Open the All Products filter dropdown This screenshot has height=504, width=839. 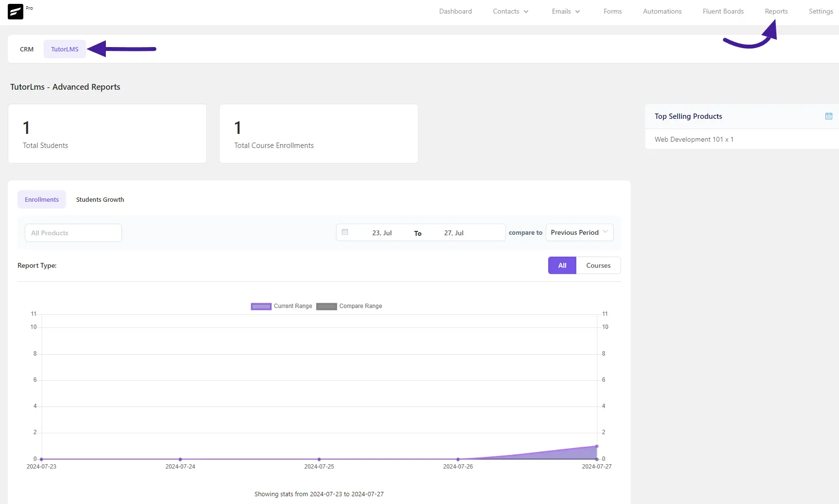(73, 233)
